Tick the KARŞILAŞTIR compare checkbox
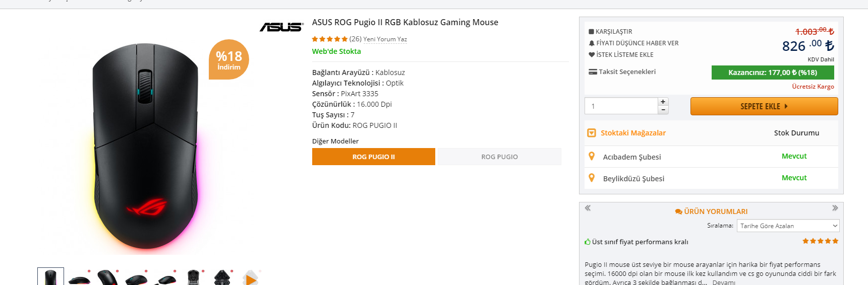 591,32
